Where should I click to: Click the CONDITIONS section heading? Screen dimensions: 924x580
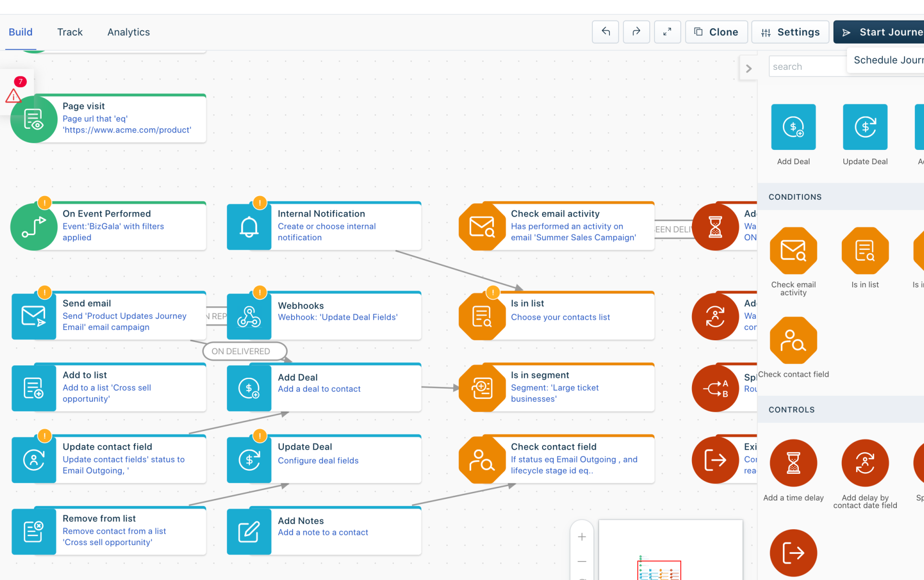pos(795,197)
